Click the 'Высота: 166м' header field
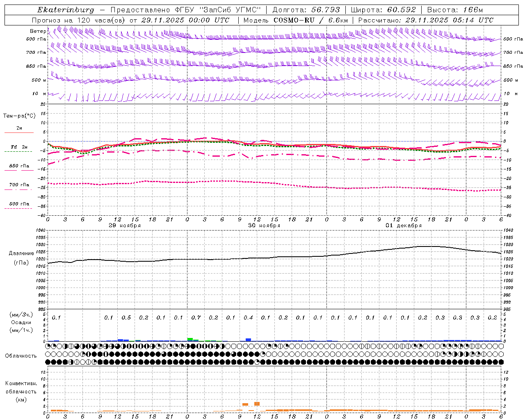Screen dimensions: 525x420 point(455,10)
